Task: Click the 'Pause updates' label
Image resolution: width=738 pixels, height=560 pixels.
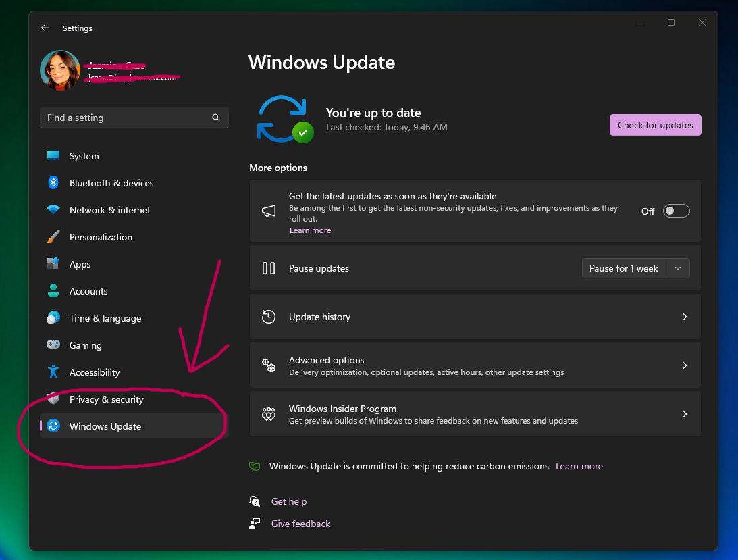Action: tap(319, 268)
